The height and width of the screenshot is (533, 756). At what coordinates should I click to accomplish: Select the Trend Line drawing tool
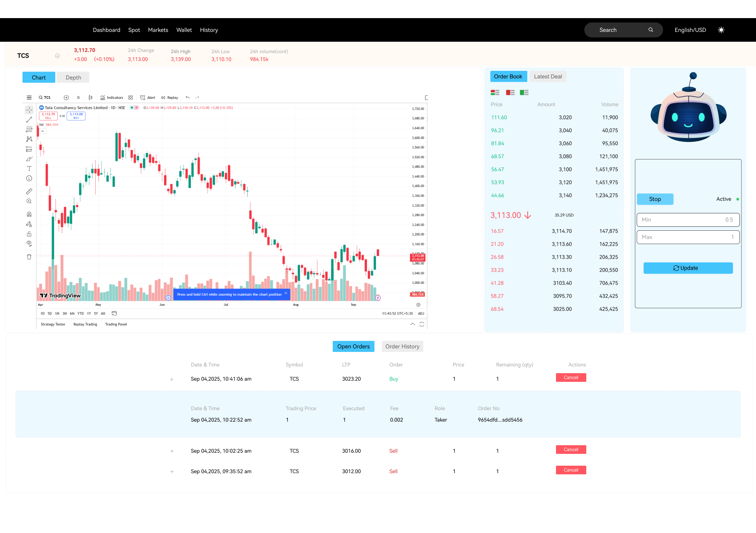[29, 119]
